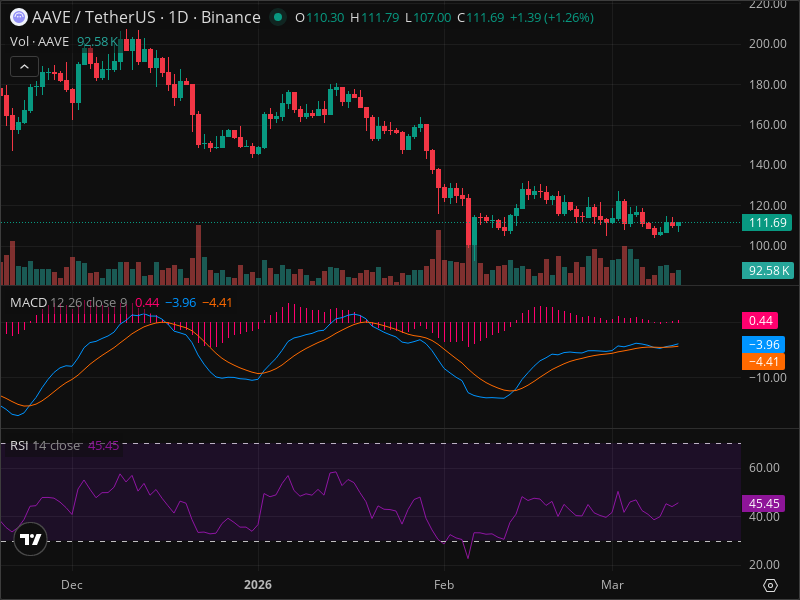Click the Dec label on time axis
This screenshot has height=600, width=800.
point(71,585)
